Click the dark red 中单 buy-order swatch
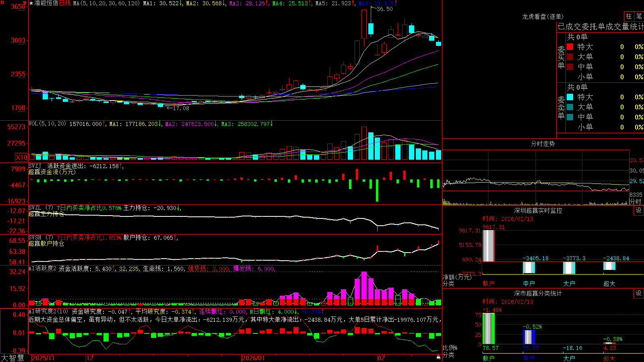Screen dimensions: 644x362 570,67
